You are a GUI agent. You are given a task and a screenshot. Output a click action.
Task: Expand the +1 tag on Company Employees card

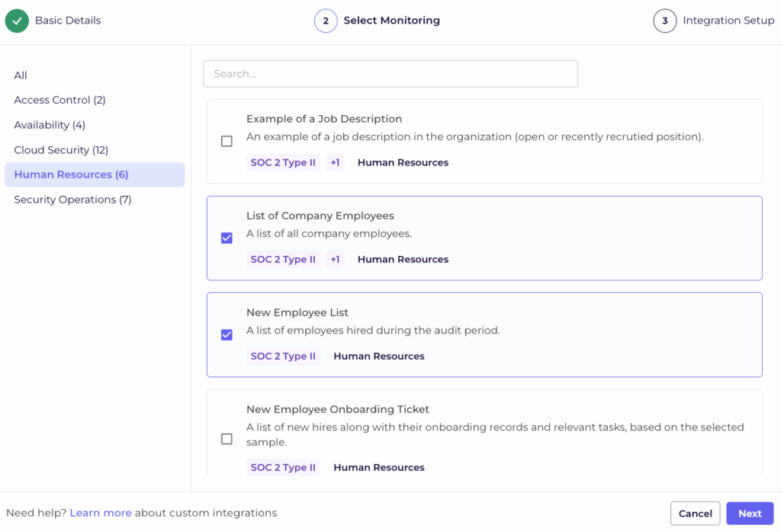click(x=336, y=259)
